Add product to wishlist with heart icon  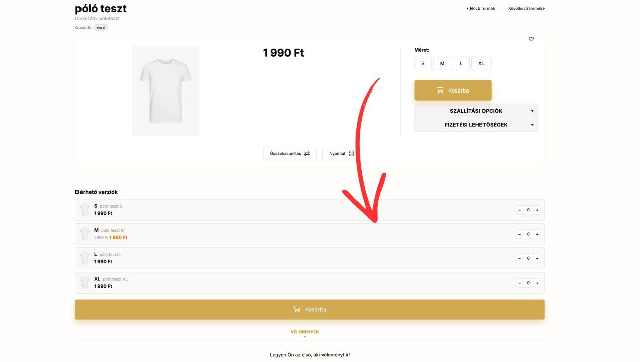[531, 39]
